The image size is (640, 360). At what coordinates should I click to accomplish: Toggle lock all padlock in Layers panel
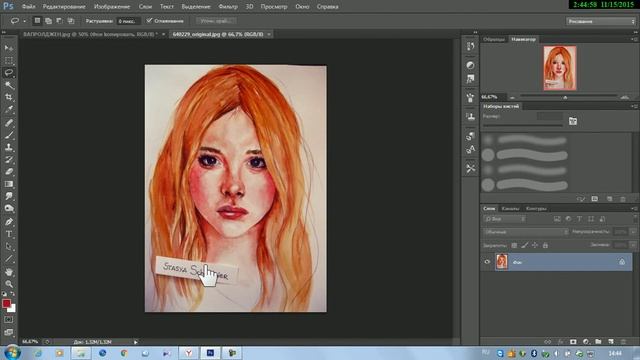pyautogui.click(x=545, y=245)
